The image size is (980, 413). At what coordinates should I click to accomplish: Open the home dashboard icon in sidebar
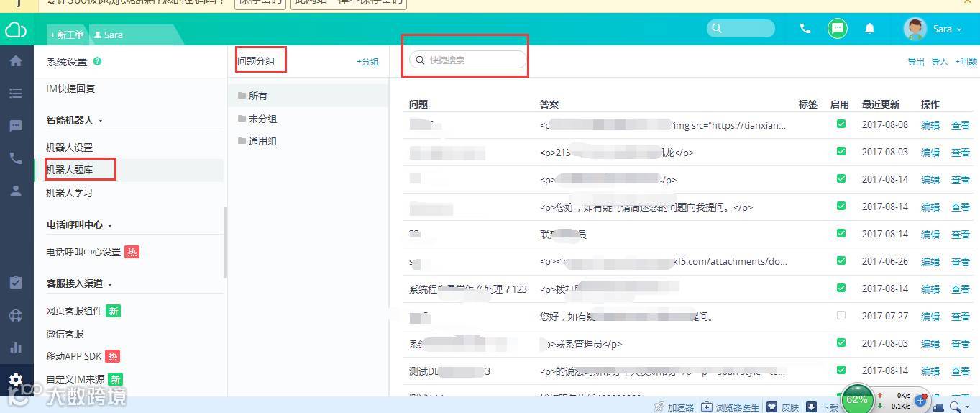(x=15, y=61)
